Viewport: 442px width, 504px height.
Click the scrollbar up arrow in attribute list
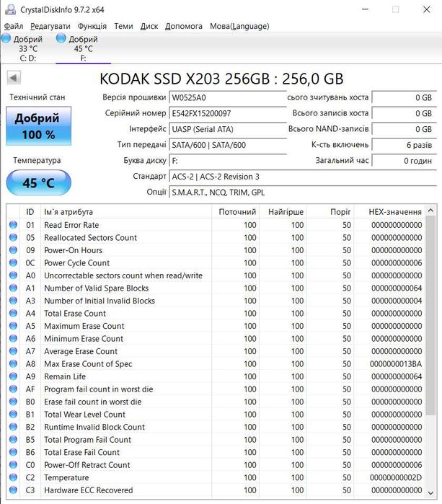pos(430,211)
